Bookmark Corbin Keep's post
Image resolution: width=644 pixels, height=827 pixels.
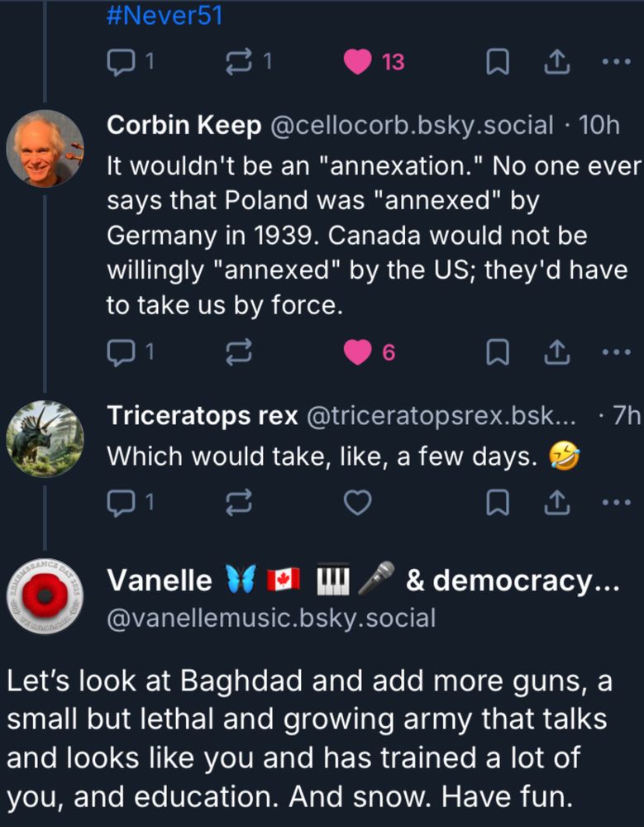497,353
